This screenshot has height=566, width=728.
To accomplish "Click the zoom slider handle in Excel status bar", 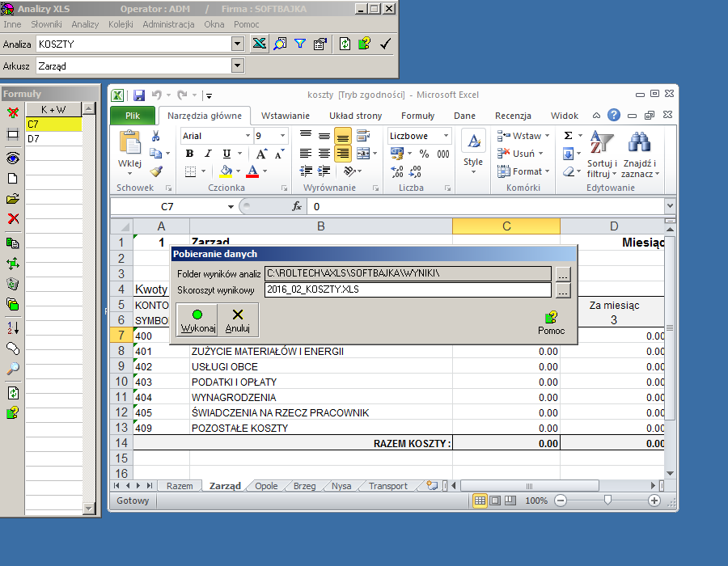I will [607, 501].
